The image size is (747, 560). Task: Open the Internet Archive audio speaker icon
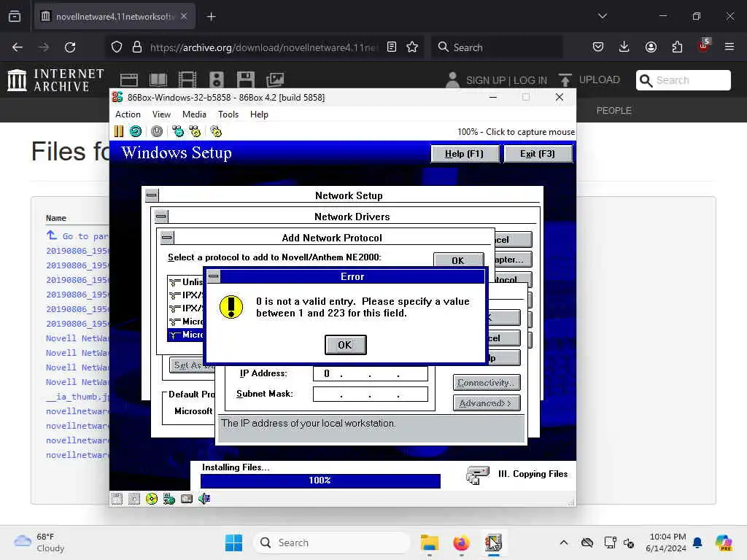(x=216, y=79)
